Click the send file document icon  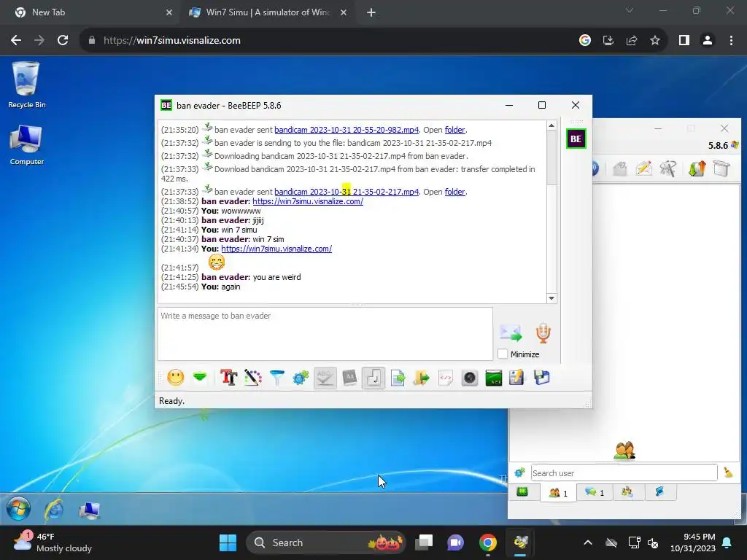[398, 378]
